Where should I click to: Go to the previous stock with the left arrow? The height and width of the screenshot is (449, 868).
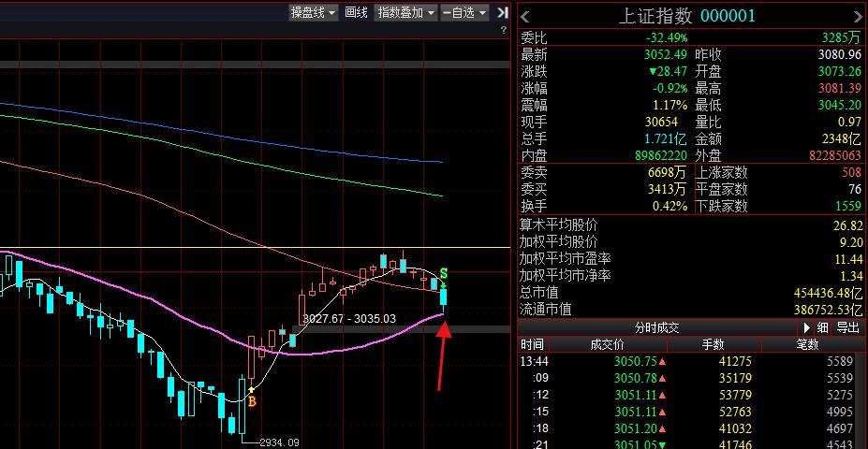click(526, 16)
